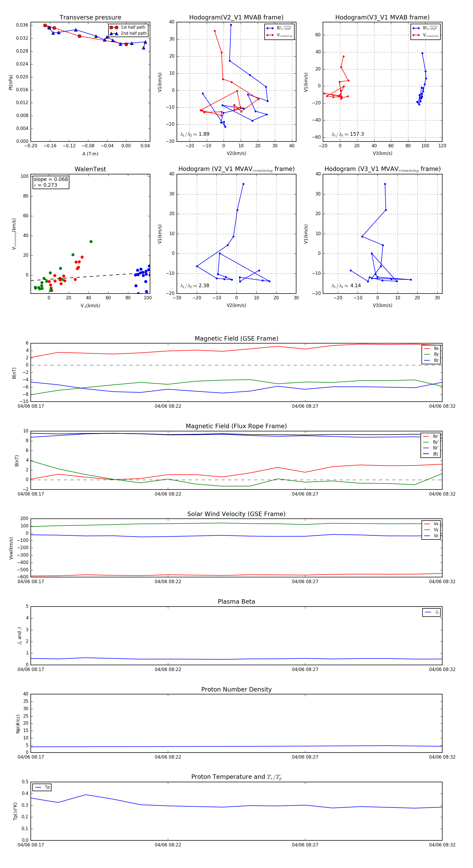Click the 'Hodogram (V2_V1 MVAV remaining frame)' title

coord(236,169)
